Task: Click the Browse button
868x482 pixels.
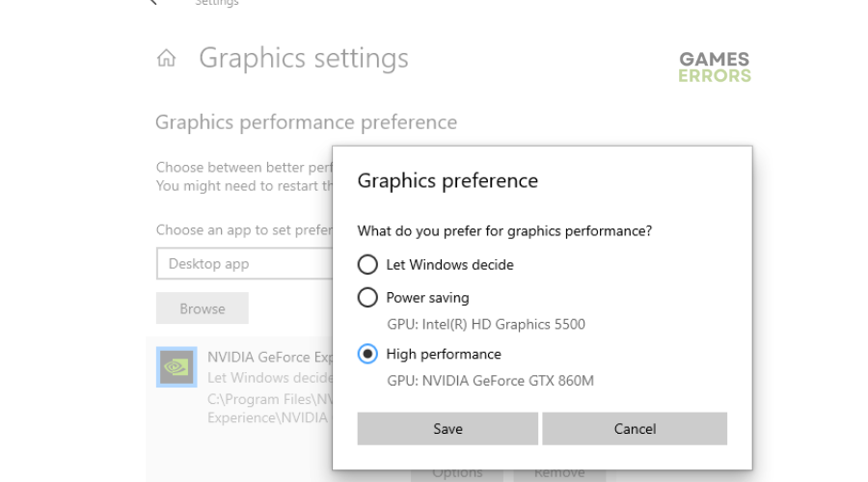Action: click(x=203, y=308)
